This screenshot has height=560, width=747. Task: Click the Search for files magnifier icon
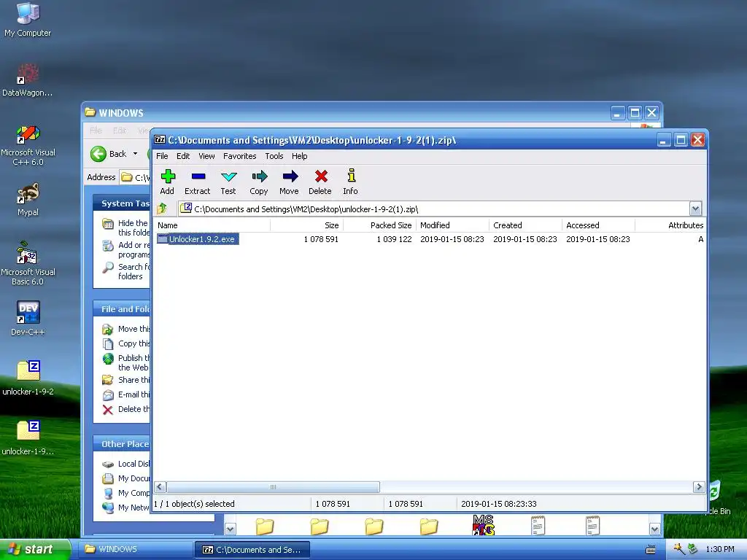click(x=108, y=268)
